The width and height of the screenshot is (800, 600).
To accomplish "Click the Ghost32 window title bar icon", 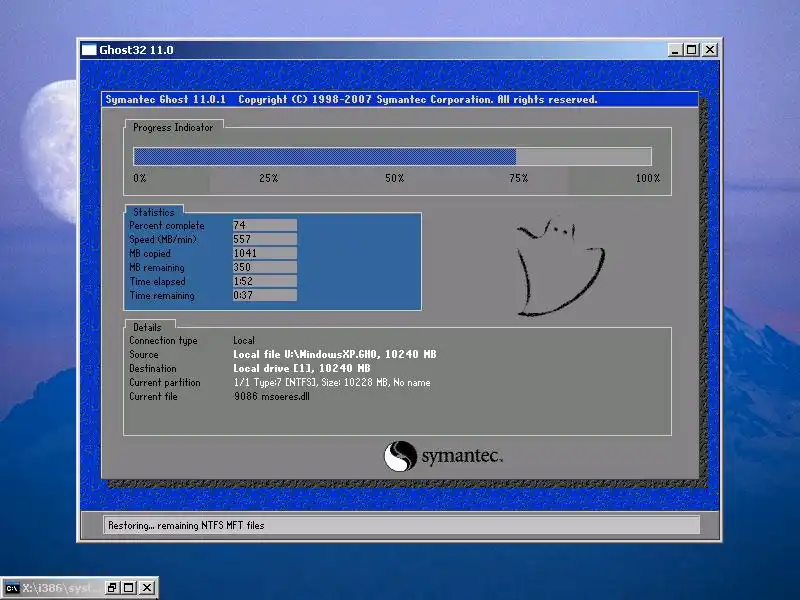I will [89, 50].
